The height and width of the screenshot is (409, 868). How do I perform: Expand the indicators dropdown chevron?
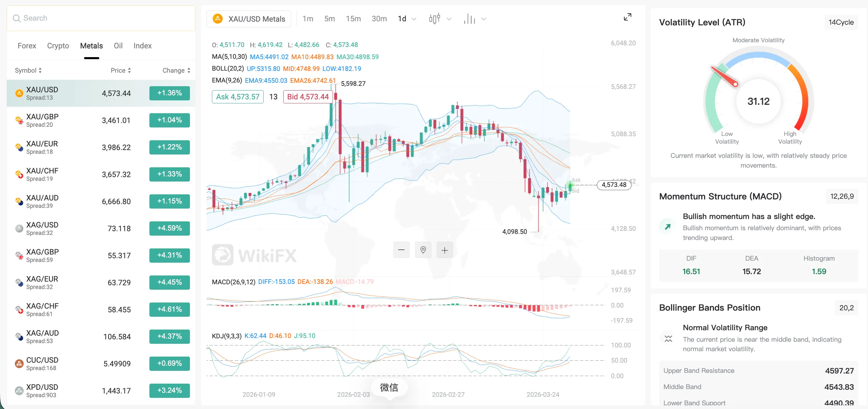tap(484, 19)
